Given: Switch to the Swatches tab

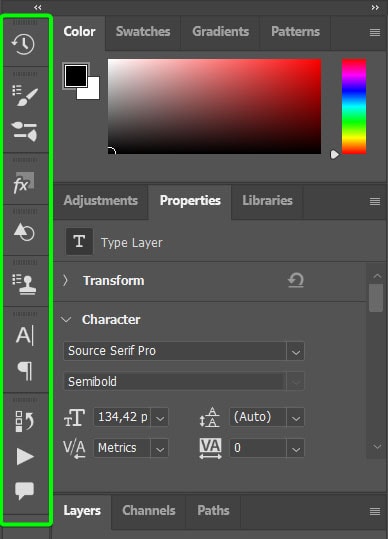Looking at the screenshot, I should [x=143, y=32].
